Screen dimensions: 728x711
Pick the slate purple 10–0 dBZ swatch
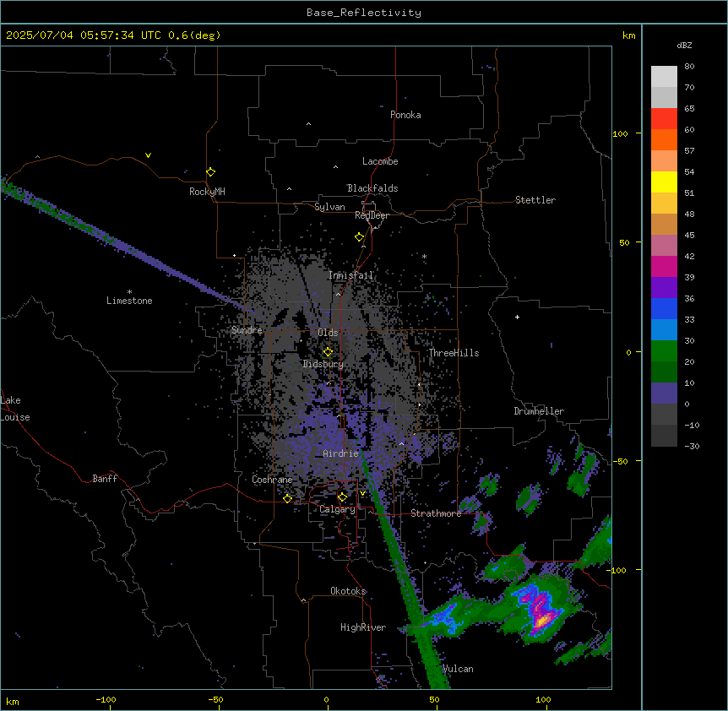pyautogui.click(x=664, y=393)
